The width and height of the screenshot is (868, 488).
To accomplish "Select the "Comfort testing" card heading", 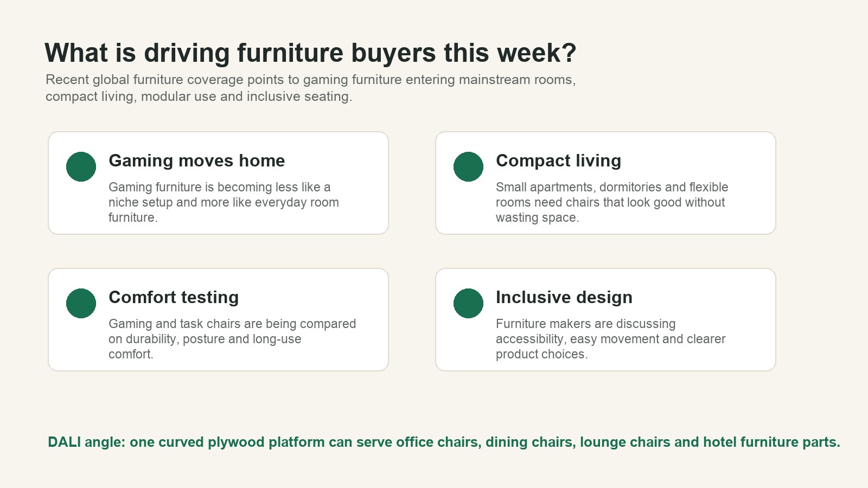I will (x=174, y=298).
